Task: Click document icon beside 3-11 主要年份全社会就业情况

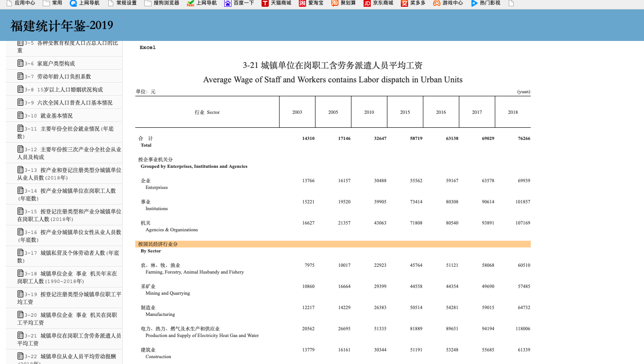Action: click(x=20, y=128)
